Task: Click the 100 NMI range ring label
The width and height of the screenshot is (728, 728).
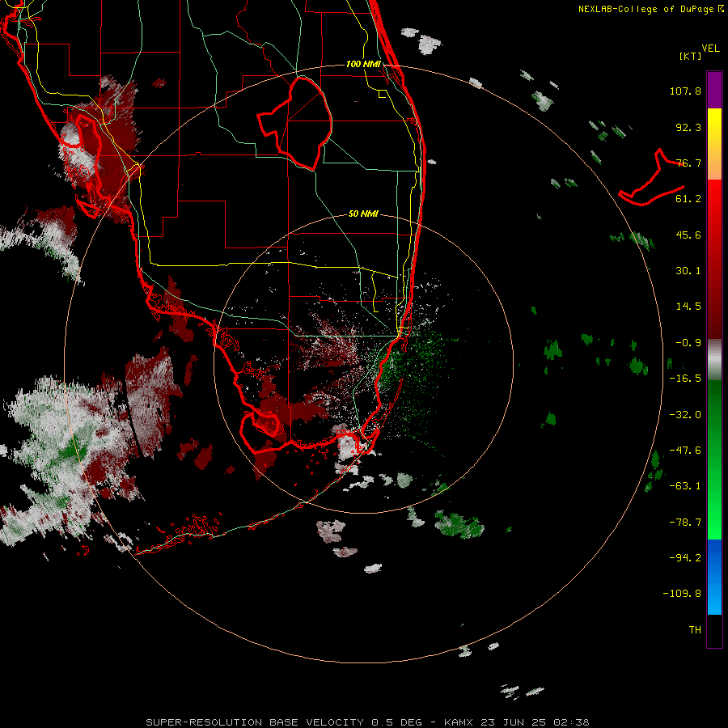Action: 363,64
